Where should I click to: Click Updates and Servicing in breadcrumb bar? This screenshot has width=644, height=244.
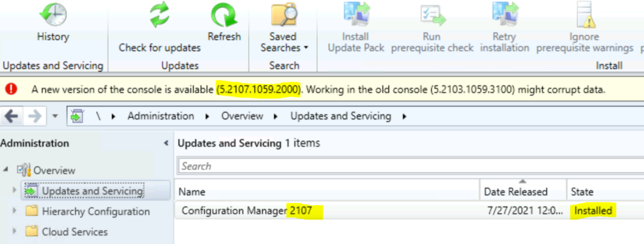[x=341, y=116]
